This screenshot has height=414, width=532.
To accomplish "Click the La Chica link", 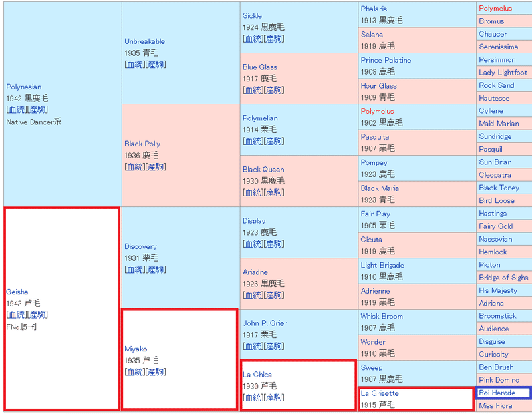I will pos(257,375).
